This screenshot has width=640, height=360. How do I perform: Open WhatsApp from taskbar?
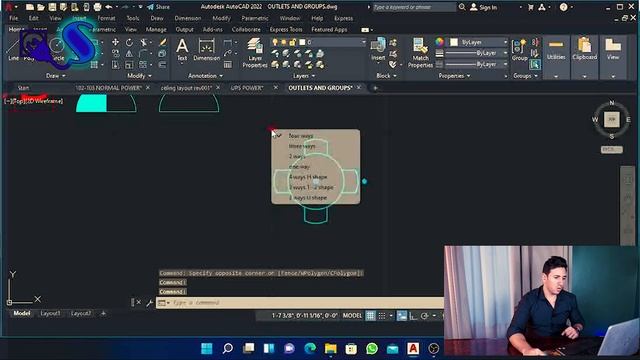click(x=372, y=349)
